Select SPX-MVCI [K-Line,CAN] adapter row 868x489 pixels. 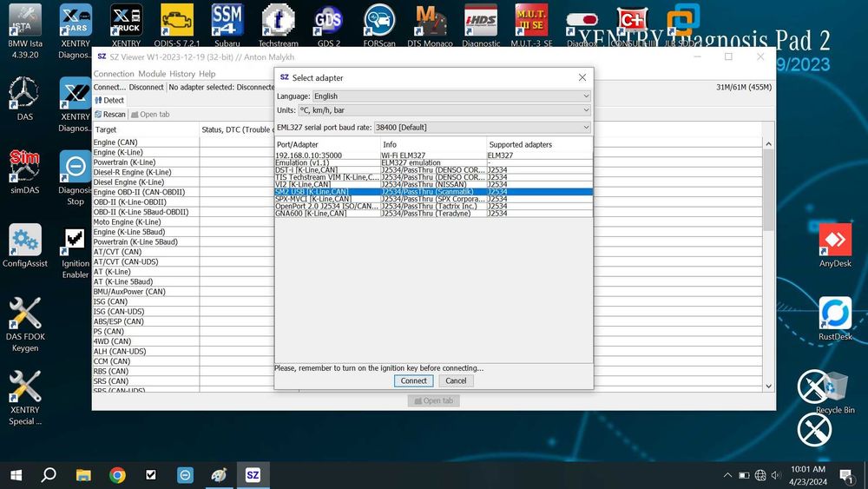[433, 199]
